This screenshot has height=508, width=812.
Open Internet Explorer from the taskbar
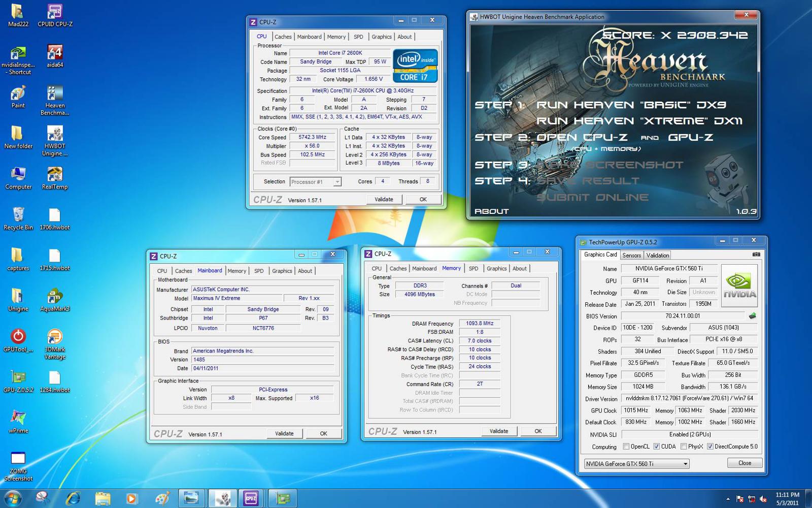[73, 498]
